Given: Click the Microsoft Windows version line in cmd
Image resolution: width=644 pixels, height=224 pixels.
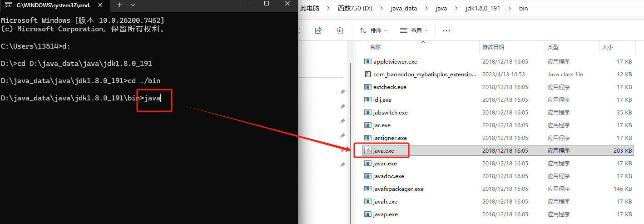Looking at the screenshot, I should [x=83, y=21].
